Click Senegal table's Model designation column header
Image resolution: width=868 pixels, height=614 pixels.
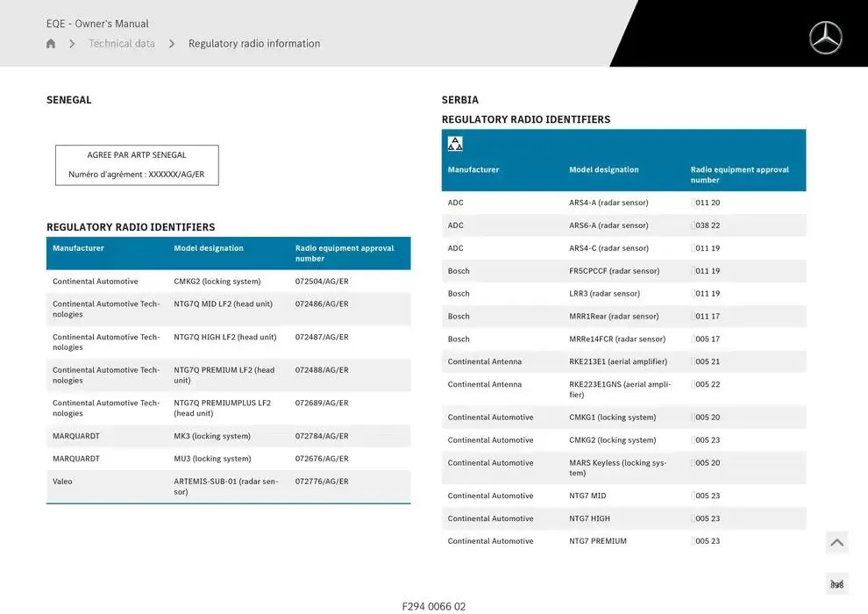point(209,248)
